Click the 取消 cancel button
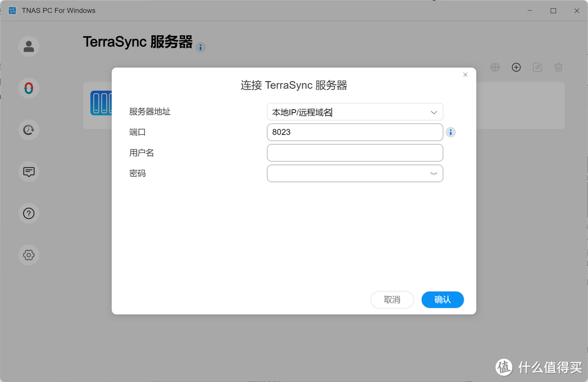This screenshot has height=382, width=588. click(x=392, y=299)
